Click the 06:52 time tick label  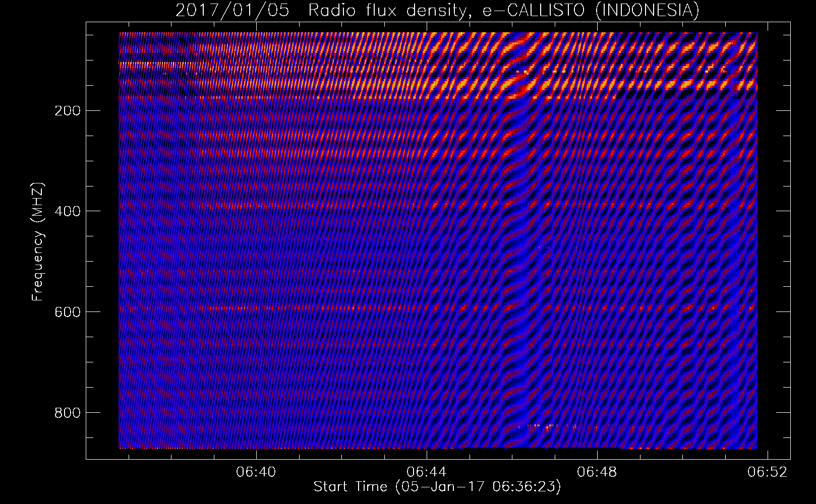(x=768, y=472)
